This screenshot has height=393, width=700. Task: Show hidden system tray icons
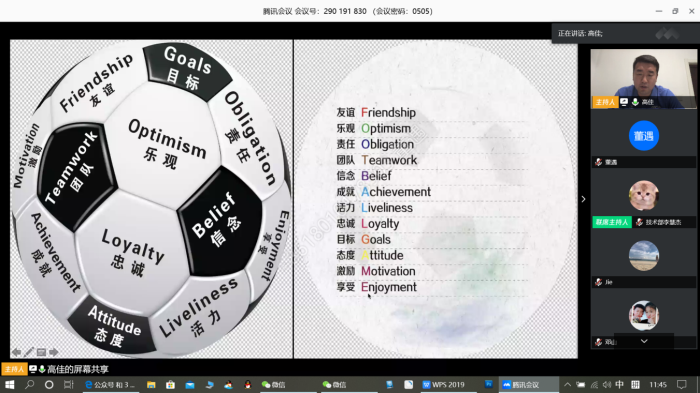tap(567, 385)
